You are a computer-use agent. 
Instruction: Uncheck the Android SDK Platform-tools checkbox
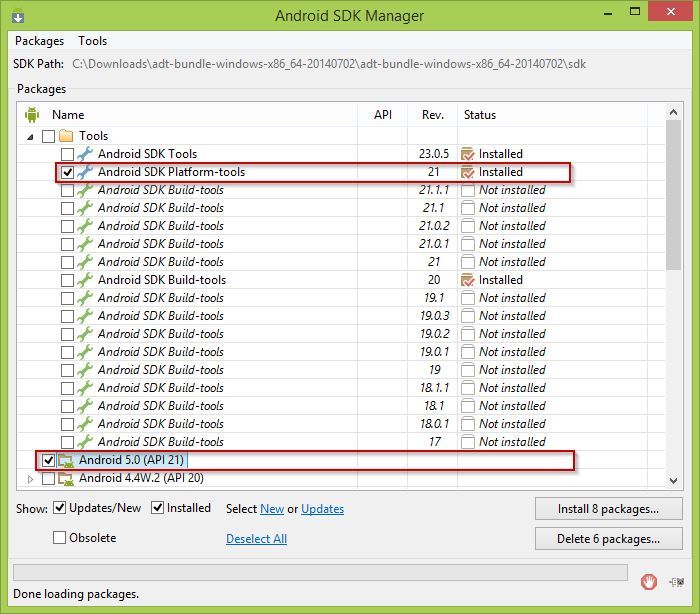coord(67,172)
